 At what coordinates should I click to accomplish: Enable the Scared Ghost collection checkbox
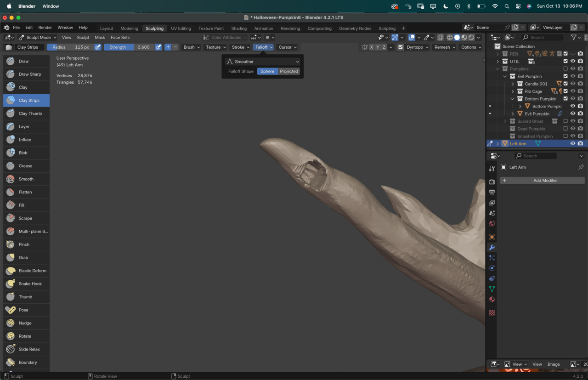(565, 121)
